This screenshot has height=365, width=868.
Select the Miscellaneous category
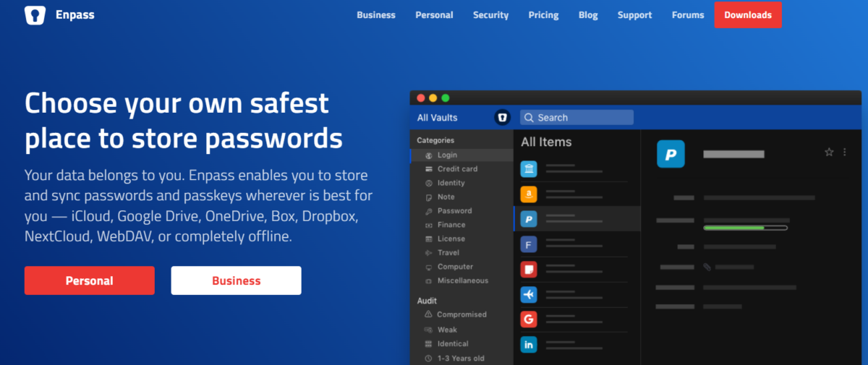click(x=461, y=280)
